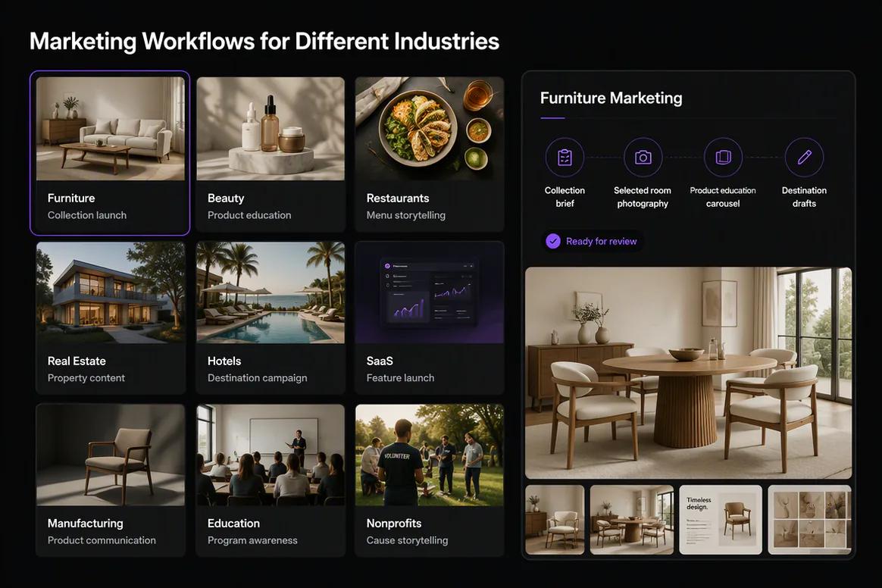This screenshot has width=882, height=588.
Task: Click the Menu storytelling subtitle
Action: coord(405,215)
